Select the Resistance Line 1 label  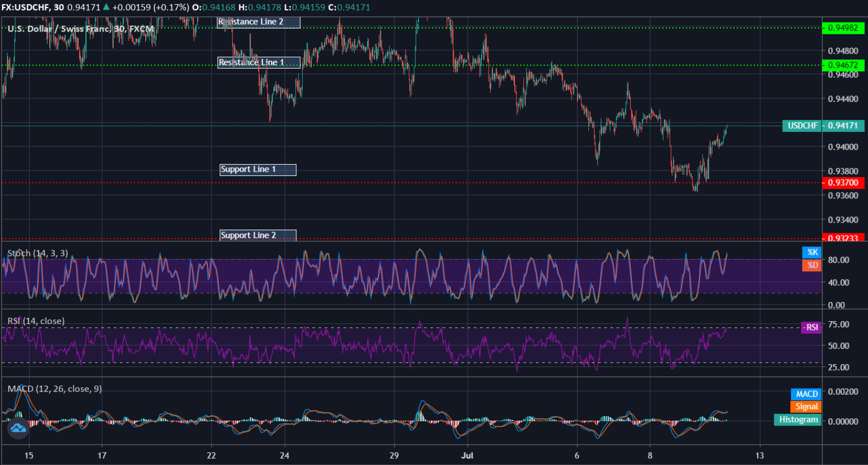click(259, 63)
